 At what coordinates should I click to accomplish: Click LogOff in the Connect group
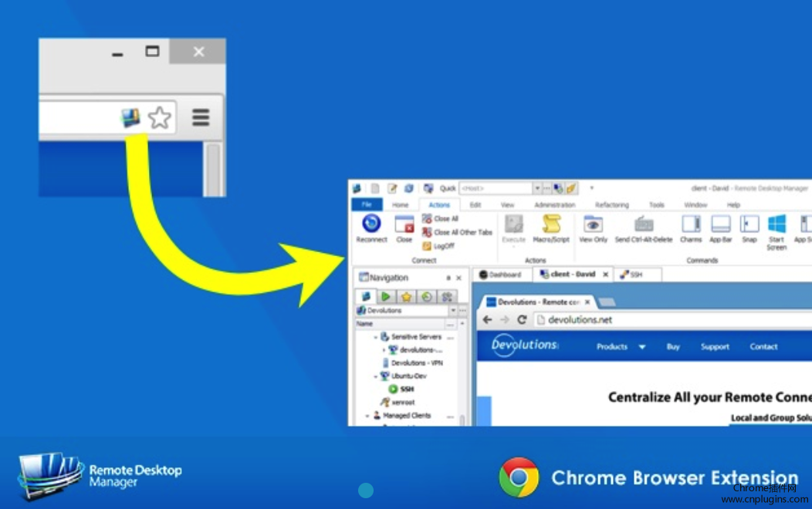(x=439, y=246)
